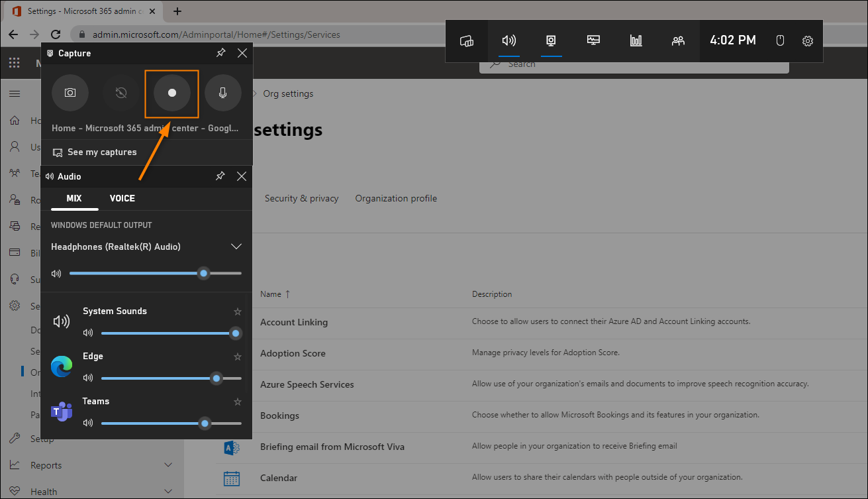Open Game Bar settings gear
Viewport: 868px width, 499px height.
[808, 40]
